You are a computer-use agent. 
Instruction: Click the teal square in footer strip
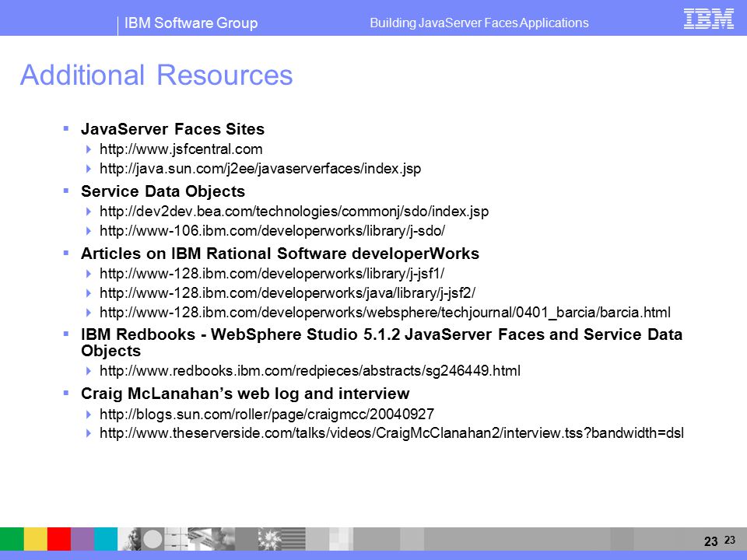point(106,539)
